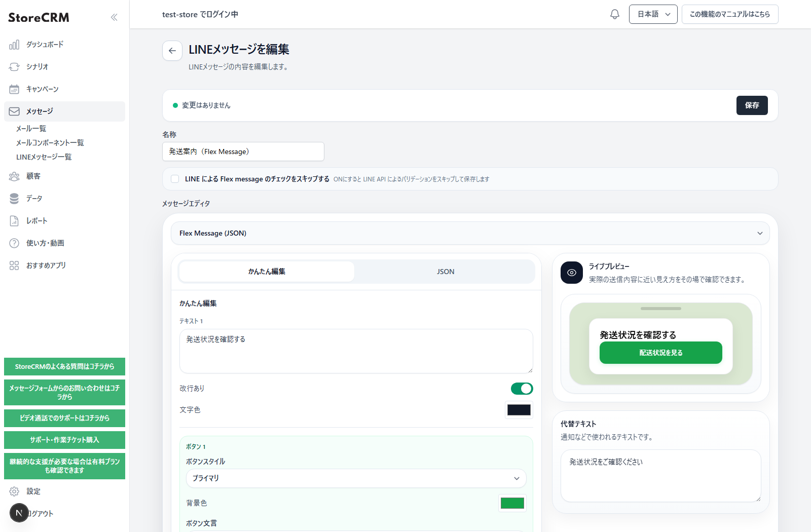Image resolution: width=811 pixels, height=532 pixels.
Task: Go back using the arrow button
Action: [x=172, y=51]
